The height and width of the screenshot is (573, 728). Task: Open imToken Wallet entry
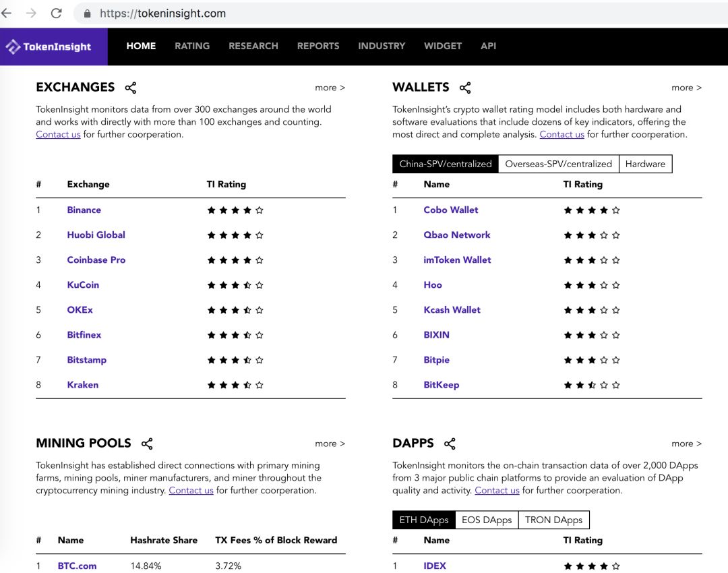457,260
